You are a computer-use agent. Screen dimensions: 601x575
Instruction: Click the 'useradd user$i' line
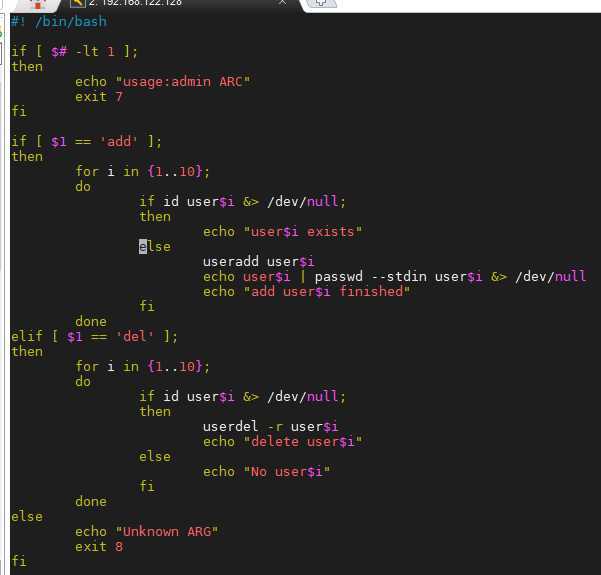tap(259, 261)
